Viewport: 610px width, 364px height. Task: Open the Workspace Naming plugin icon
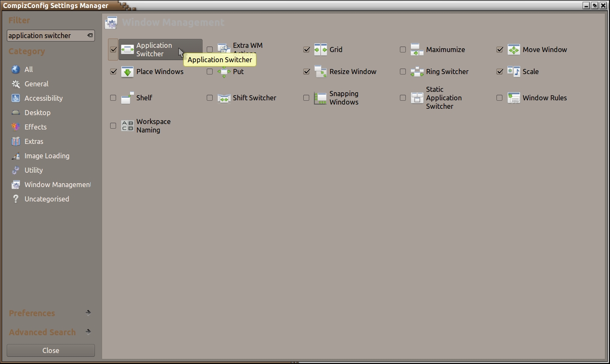[x=128, y=126]
